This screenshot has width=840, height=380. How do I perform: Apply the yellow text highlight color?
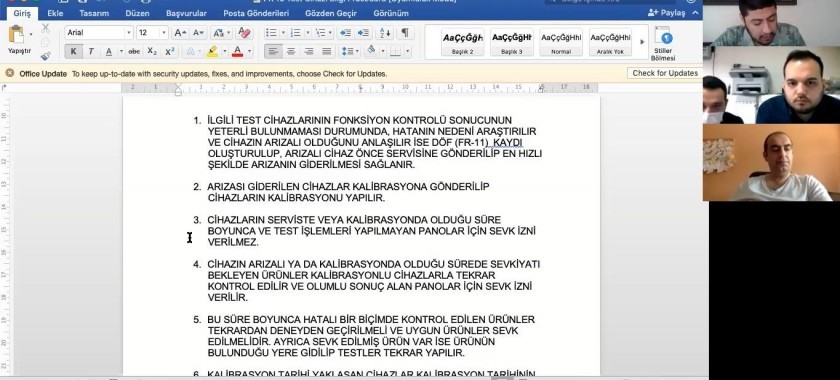pyautogui.click(x=212, y=51)
